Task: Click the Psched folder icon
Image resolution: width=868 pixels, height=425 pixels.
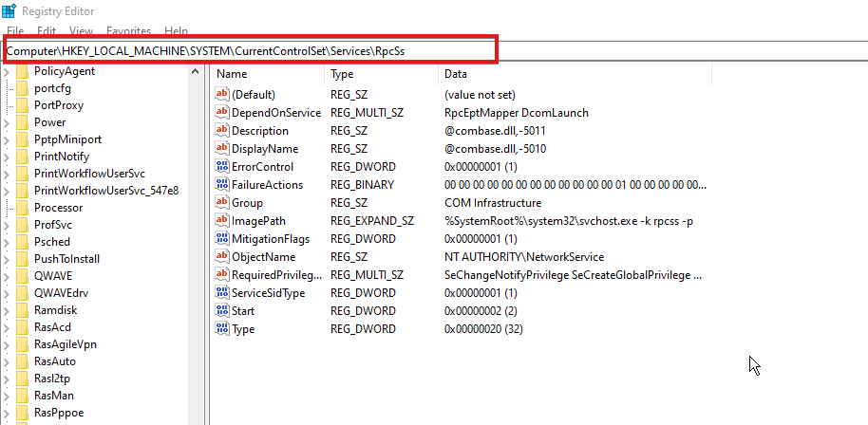Action: pyautogui.click(x=22, y=242)
